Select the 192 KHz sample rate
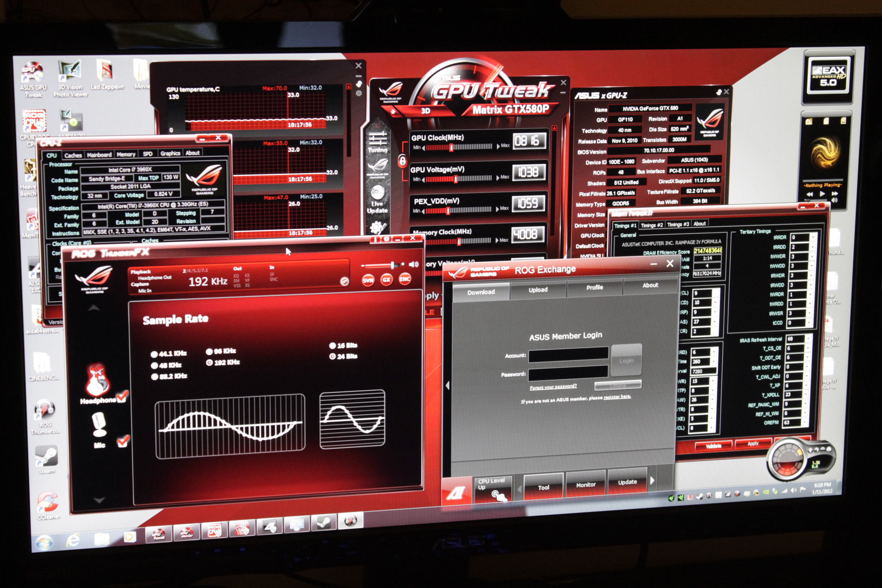The width and height of the screenshot is (882, 588). [x=223, y=363]
